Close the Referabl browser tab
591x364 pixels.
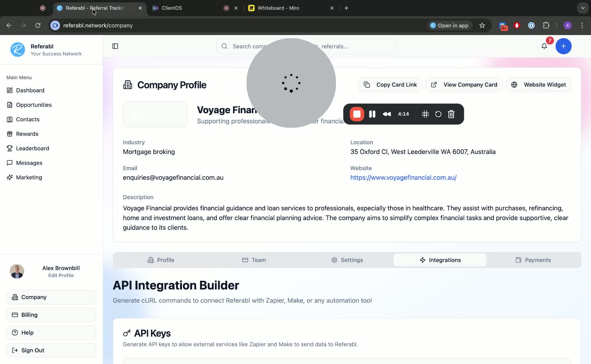pos(140,8)
